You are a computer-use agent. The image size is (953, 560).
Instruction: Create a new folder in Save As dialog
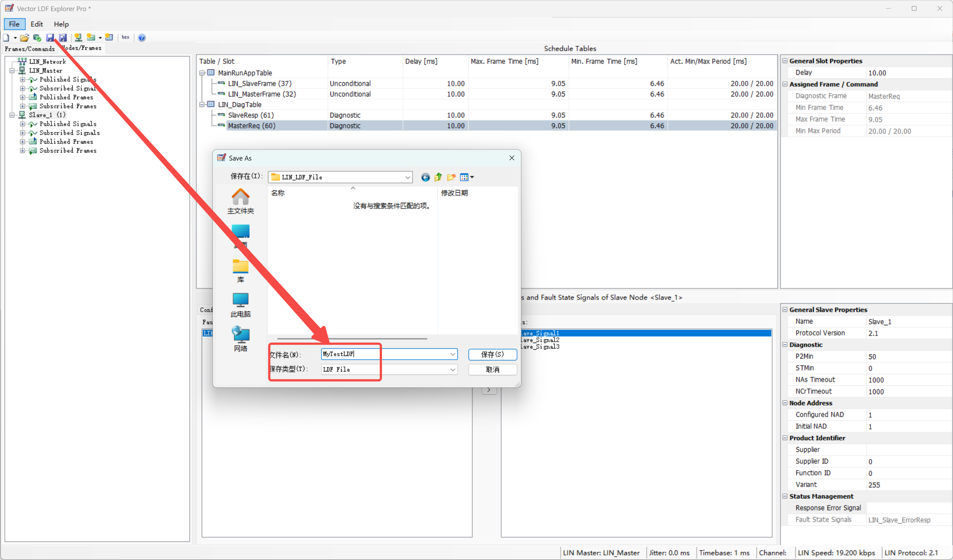tap(451, 177)
